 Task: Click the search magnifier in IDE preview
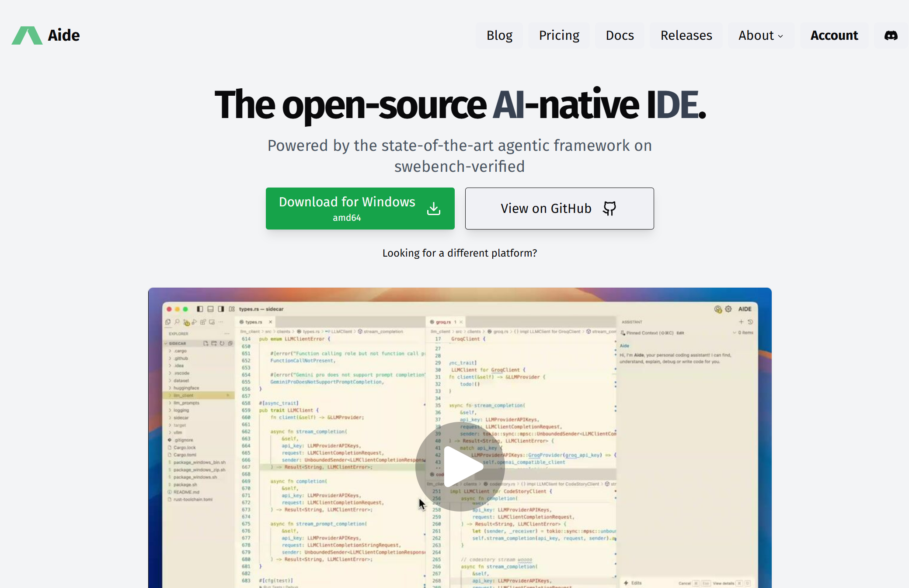click(x=177, y=322)
